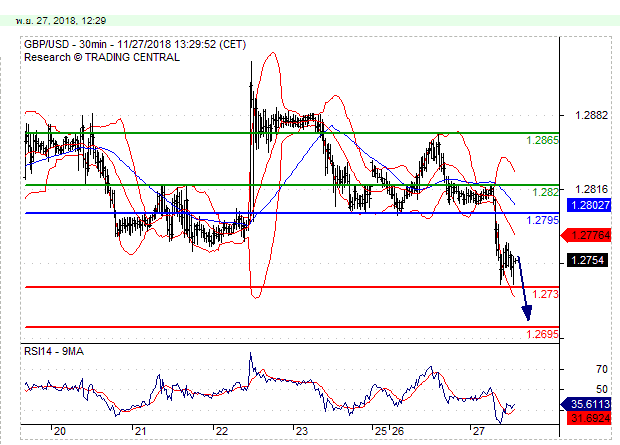Click the 1.2816 price axis label

(591, 189)
